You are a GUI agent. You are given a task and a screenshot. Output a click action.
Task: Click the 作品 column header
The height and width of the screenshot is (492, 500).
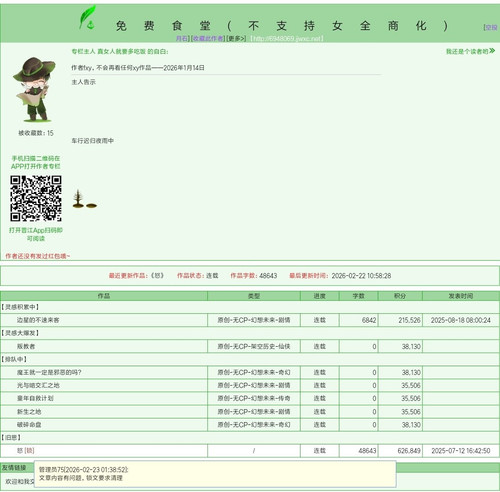pyautogui.click(x=104, y=296)
